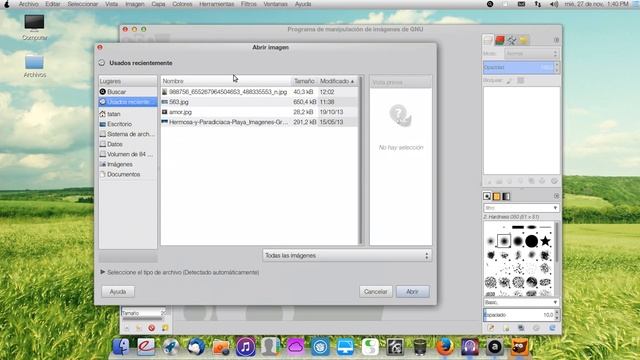Open the Editar menu
The height and width of the screenshot is (360, 640).
tap(53, 4)
